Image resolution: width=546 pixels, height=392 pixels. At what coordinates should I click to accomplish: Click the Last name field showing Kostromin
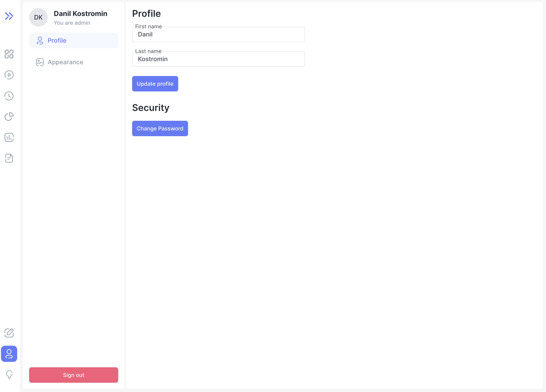[x=218, y=59]
